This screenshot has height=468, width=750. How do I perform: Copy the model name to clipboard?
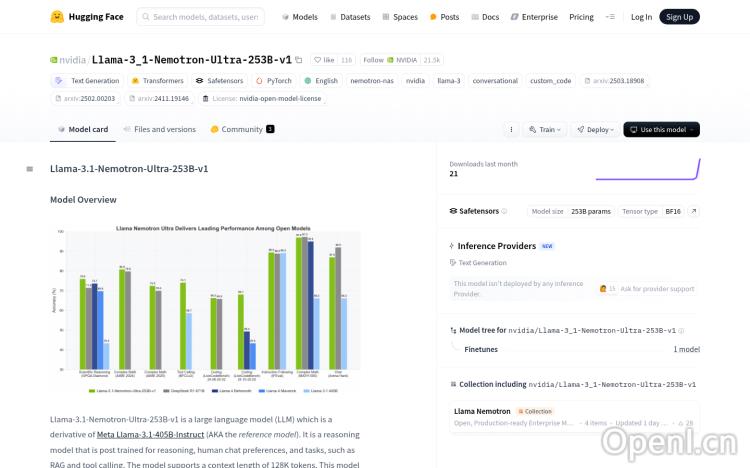[x=300, y=60]
